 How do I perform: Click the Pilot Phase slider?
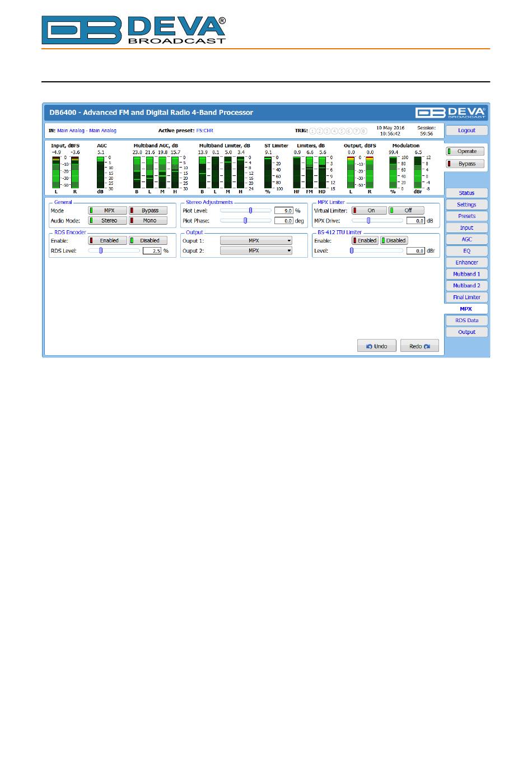(x=246, y=221)
